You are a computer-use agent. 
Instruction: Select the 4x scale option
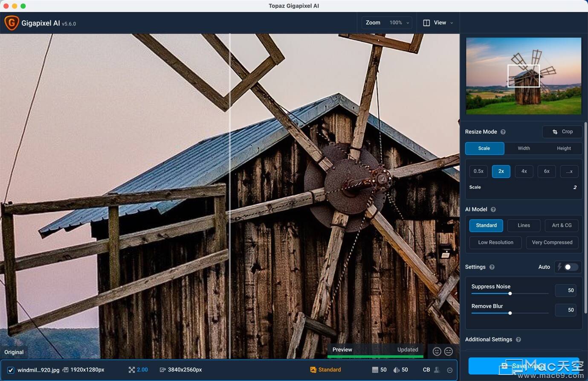tap(524, 171)
